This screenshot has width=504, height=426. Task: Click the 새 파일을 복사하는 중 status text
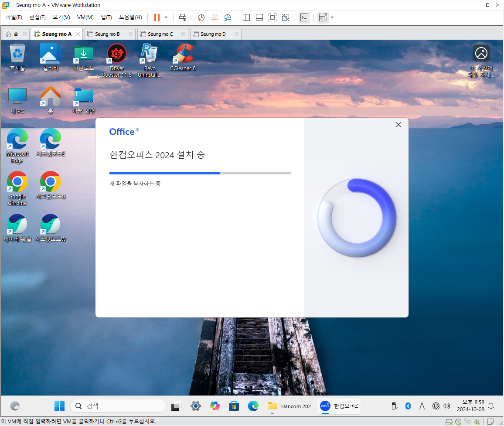135,184
